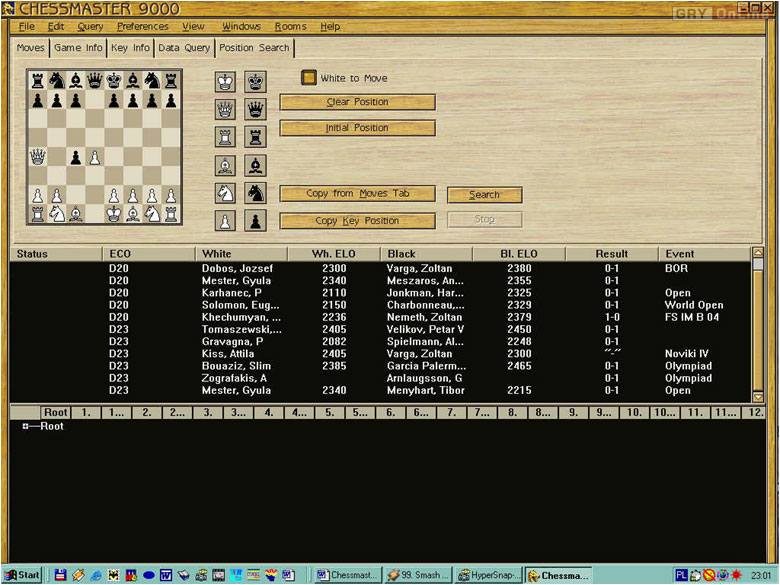
Task: Switch to the Position Search tab
Action: click(254, 48)
